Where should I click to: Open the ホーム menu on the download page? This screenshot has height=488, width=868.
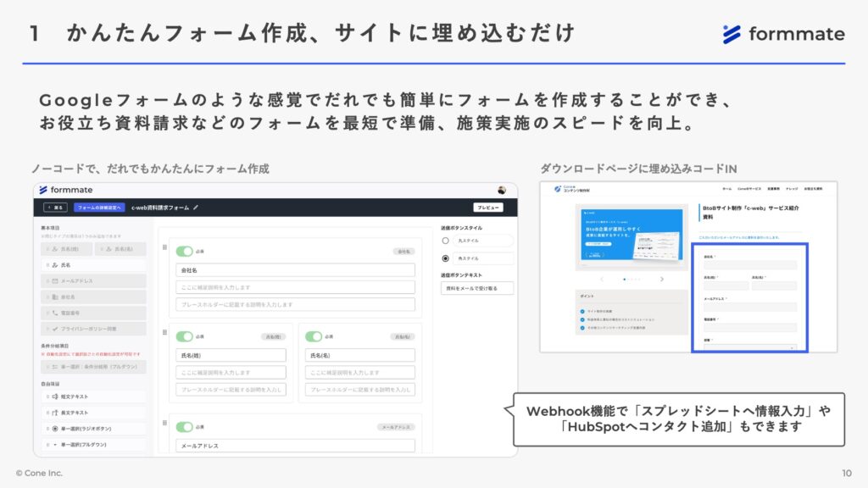point(726,189)
